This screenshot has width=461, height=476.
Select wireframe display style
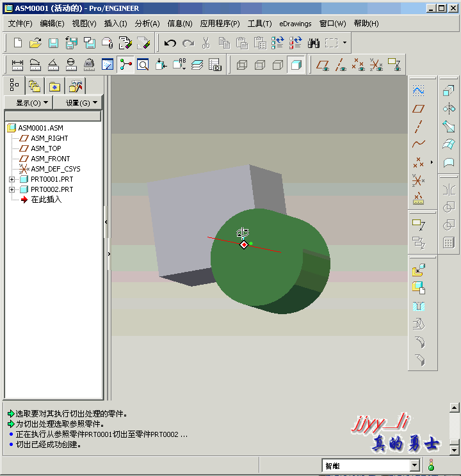click(242, 65)
